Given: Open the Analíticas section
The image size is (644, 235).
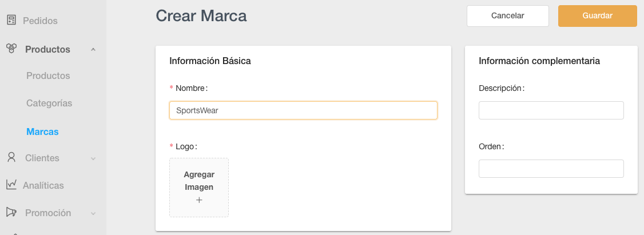Looking at the screenshot, I should pos(43,185).
